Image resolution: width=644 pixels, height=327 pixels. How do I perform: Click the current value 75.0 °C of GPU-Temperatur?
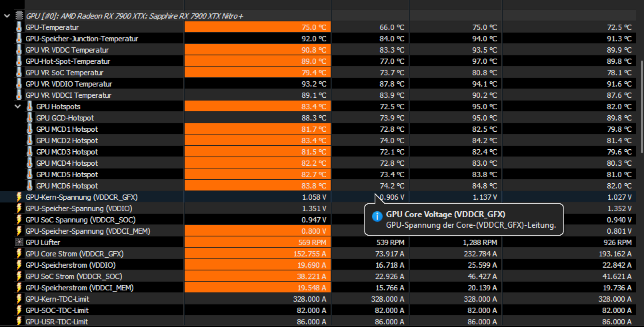pyautogui.click(x=314, y=27)
